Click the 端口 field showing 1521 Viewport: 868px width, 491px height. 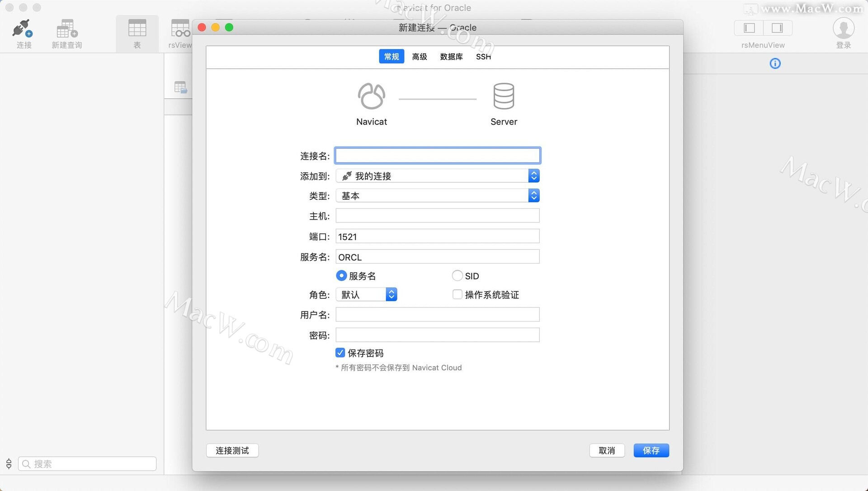tap(437, 236)
